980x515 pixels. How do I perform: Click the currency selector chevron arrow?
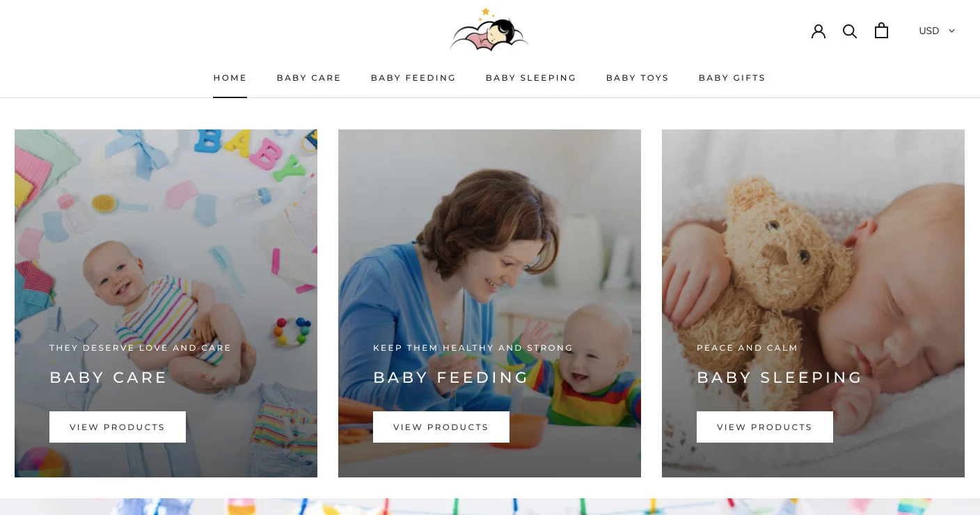pos(951,31)
